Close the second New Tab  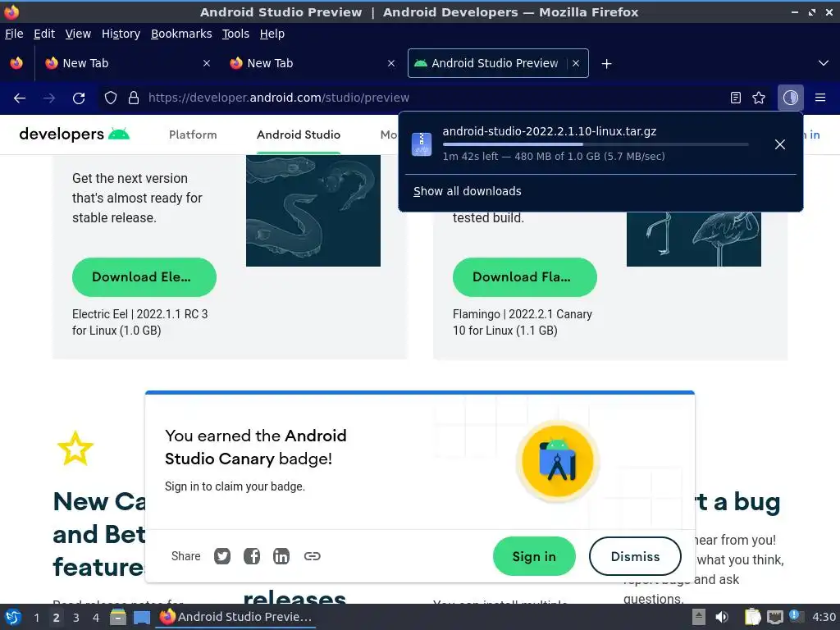[391, 63]
